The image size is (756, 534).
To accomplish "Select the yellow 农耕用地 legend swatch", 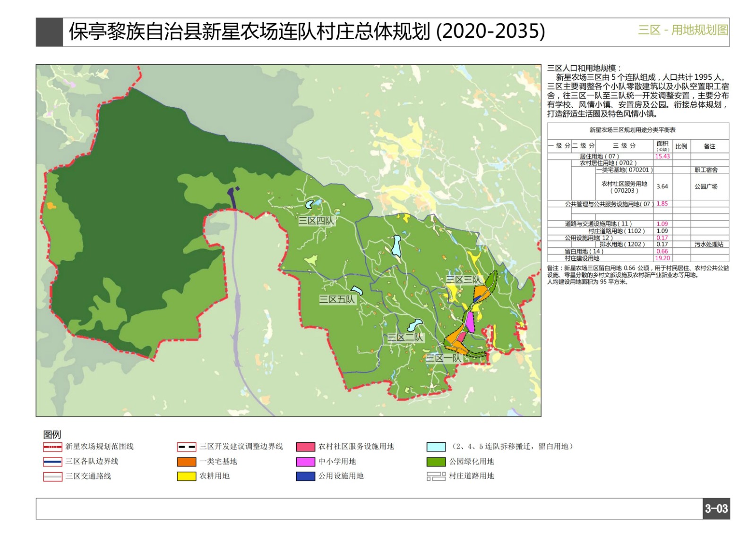I will point(187,476).
